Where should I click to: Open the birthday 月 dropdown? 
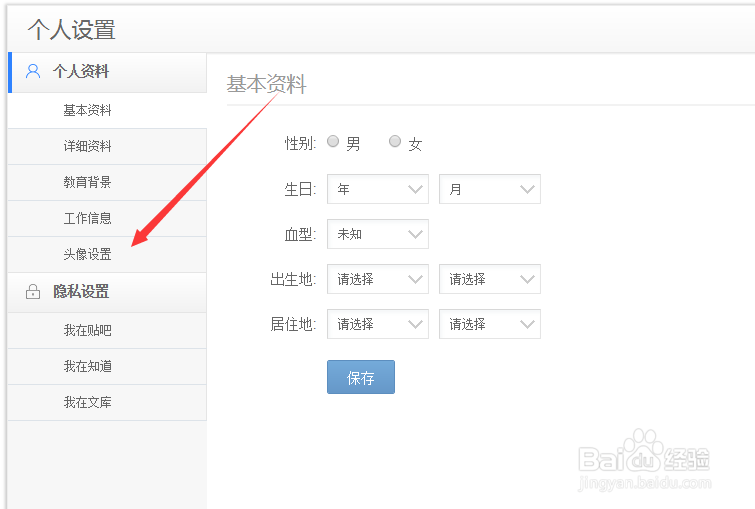(490, 189)
